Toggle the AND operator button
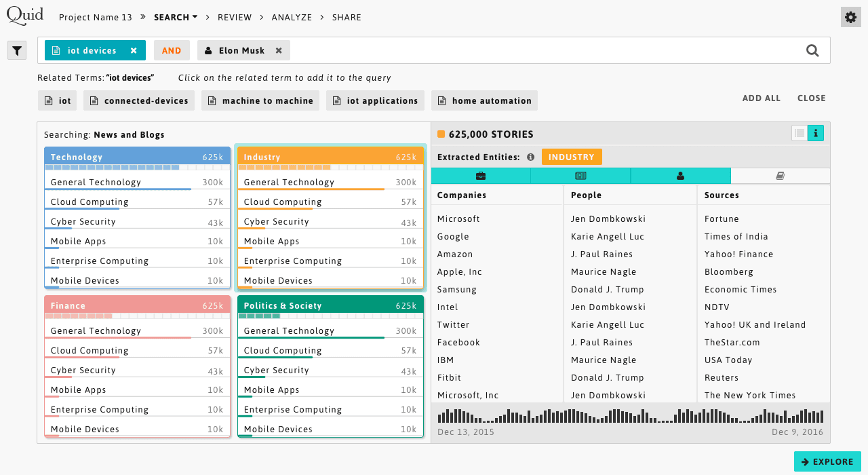868x475 pixels. click(x=172, y=50)
